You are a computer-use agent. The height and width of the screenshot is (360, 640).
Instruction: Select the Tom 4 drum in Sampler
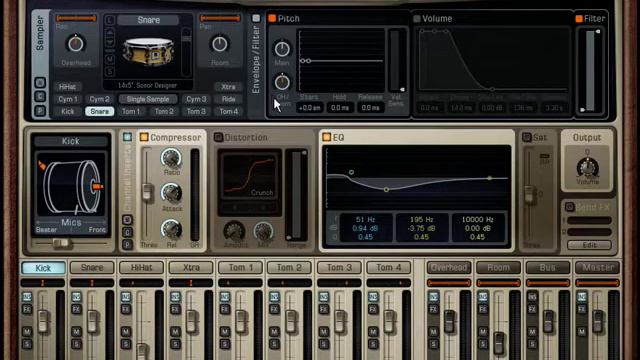tap(229, 111)
